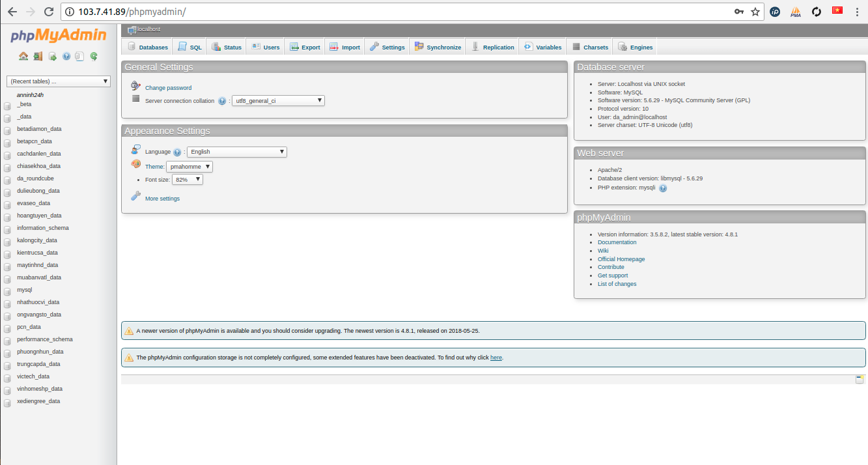The width and height of the screenshot is (868, 465).
Task: Log out using the door icon
Action: pos(38,57)
